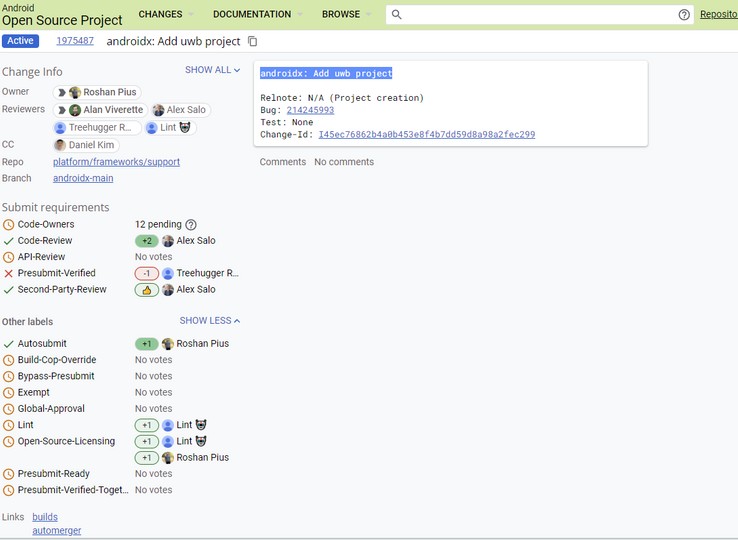Screen dimensions: 738x540
Task: Click the Bypass-Presubmit label
Action: coord(56,377)
